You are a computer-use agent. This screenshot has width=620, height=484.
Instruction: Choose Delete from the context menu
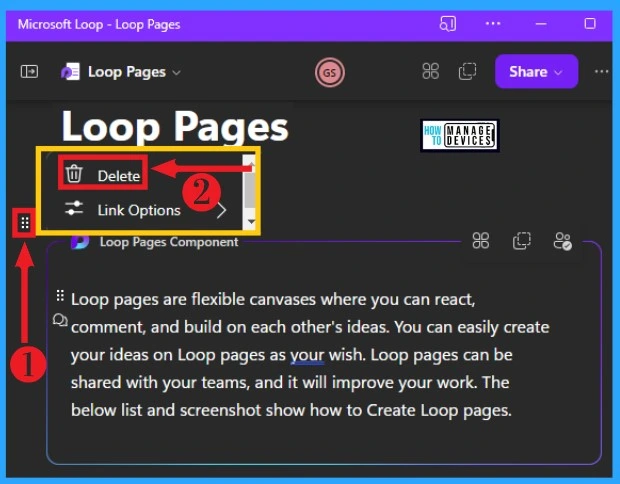103,172
